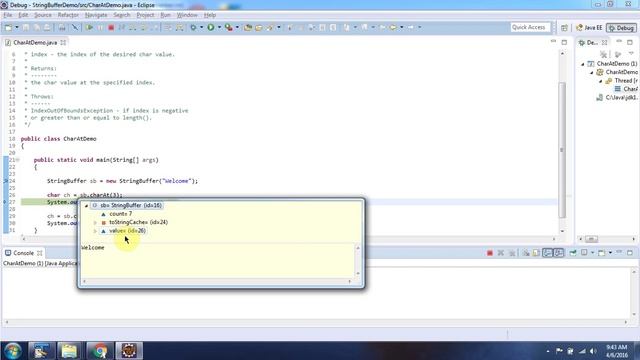This screenshot has width=640, height=360.
Task: Click the Pin Console icon
Action: click(x=573, y=253)
